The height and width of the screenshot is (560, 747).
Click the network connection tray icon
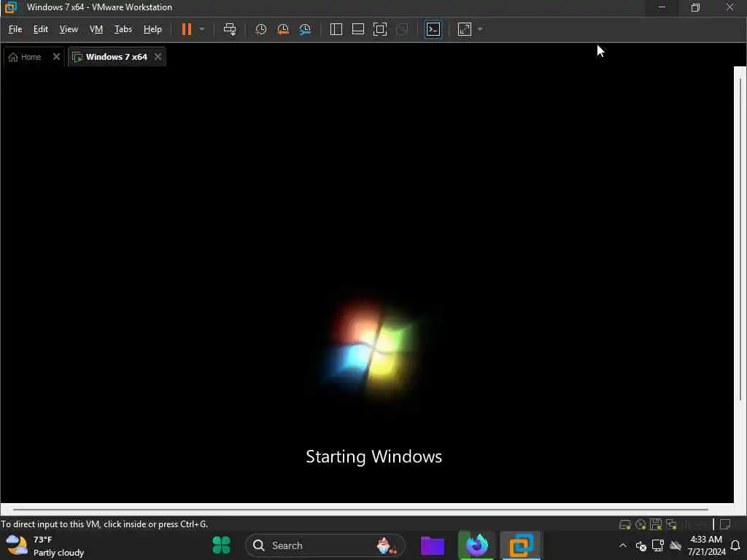coord(658,545)
